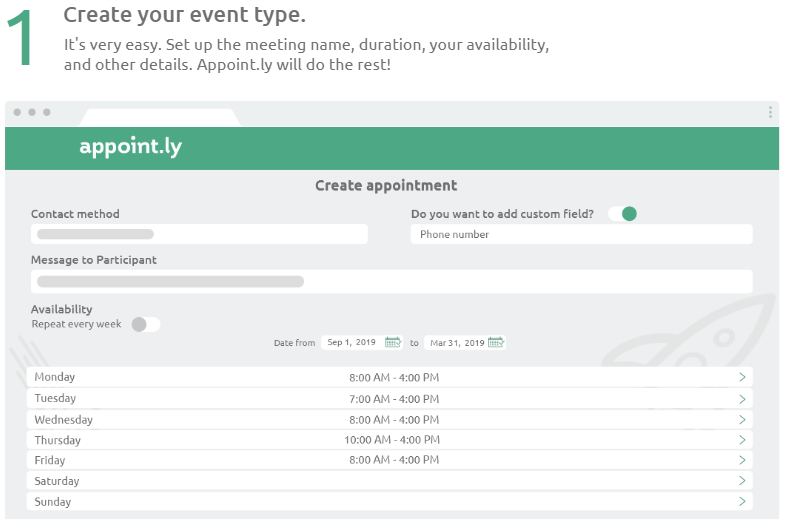Expand the Friday availability row
The image size is (787, 529).
pos(742,460)
